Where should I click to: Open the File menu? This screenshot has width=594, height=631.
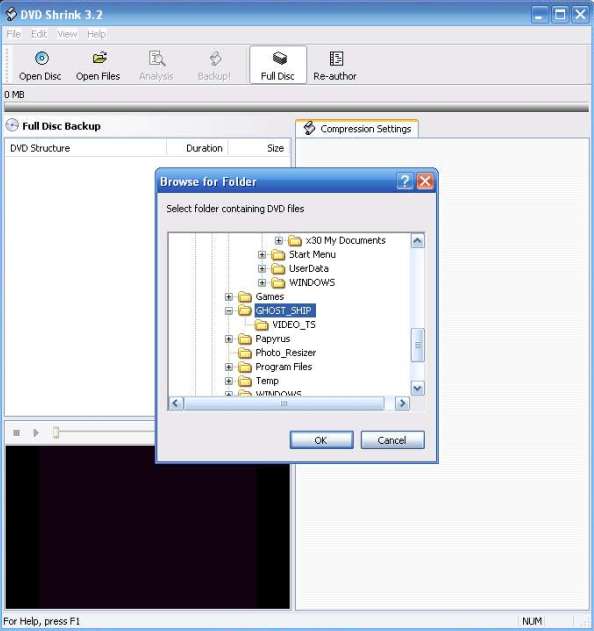click(14, 34)
